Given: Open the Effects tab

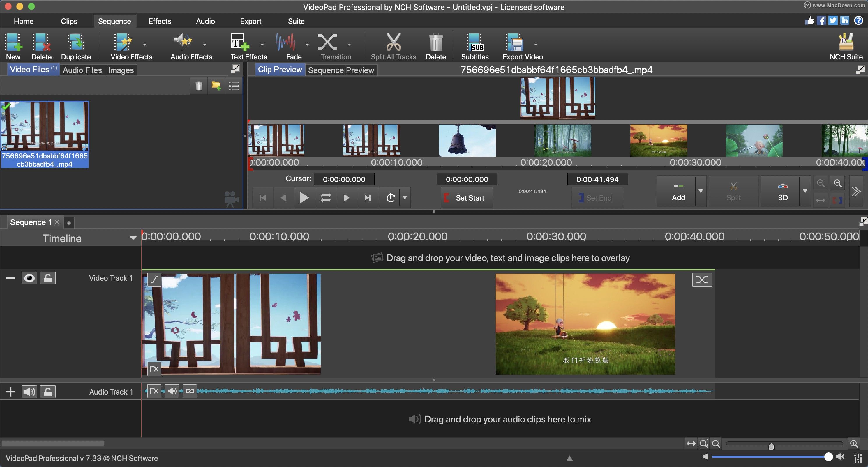Looking at the screenshot, I should tap(160, 21).
